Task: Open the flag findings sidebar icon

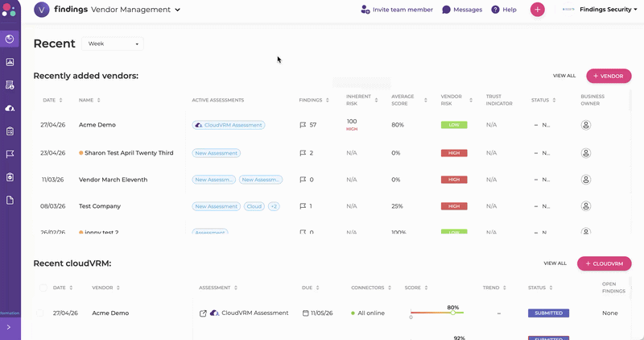Action: pyautogui.click(x=10, y=154)
